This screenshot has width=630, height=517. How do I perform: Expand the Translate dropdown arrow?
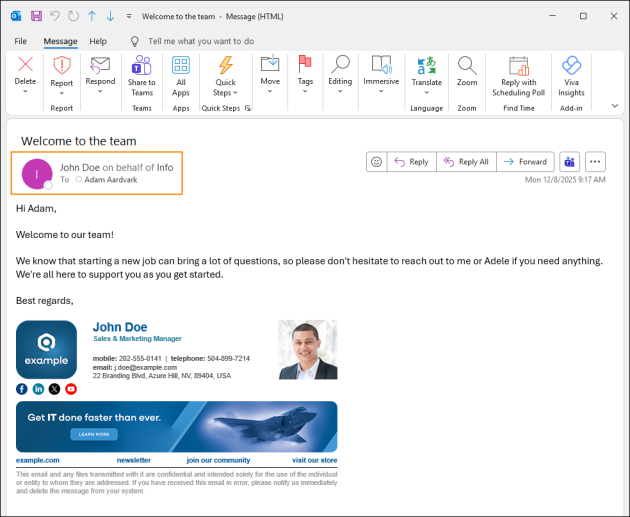click(x=426, y=92)
